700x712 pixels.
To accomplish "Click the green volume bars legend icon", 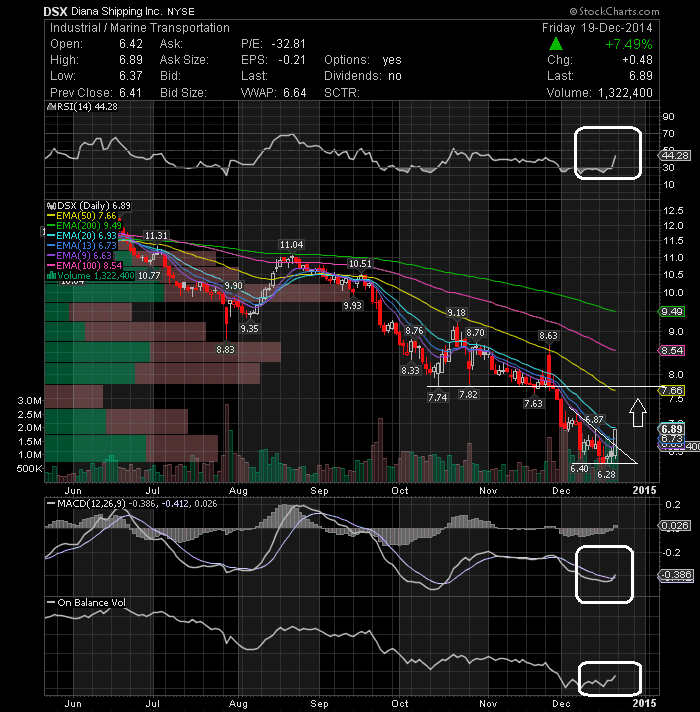I will pos(51,276).
